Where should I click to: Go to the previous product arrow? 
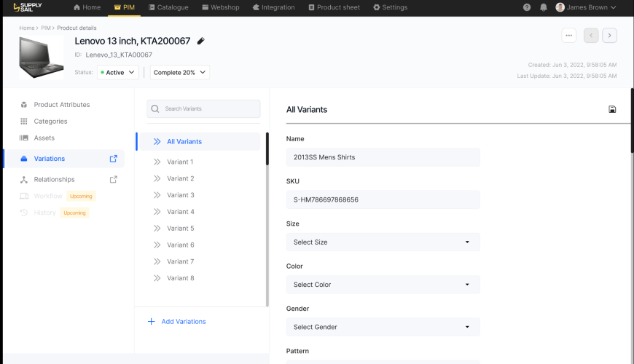[591, 36]
